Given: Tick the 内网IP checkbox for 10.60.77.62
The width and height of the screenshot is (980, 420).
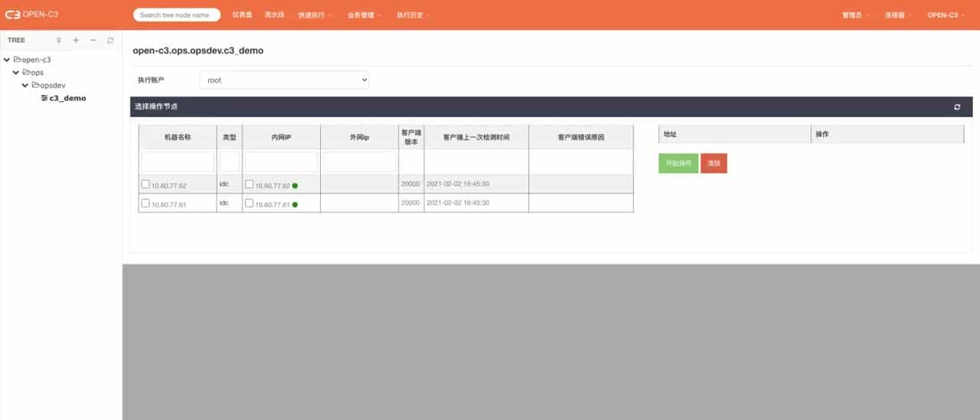Looking at the screenshot, I should [x=249, y=184].
